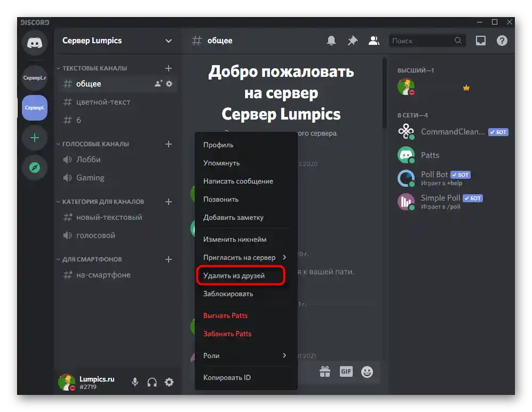532x412 pixels.
Task: Select the highlighted СерверL server icon
Action: [x=35, y=108]
